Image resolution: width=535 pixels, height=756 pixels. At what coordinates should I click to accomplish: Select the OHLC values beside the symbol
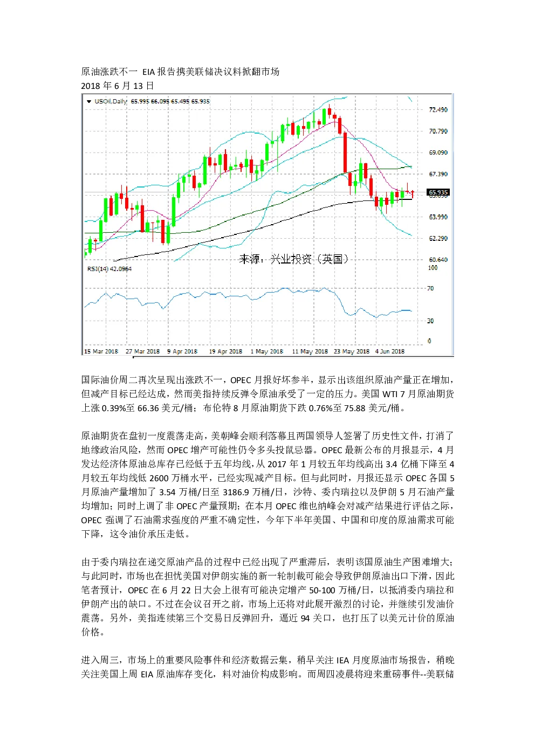point(170,101)
